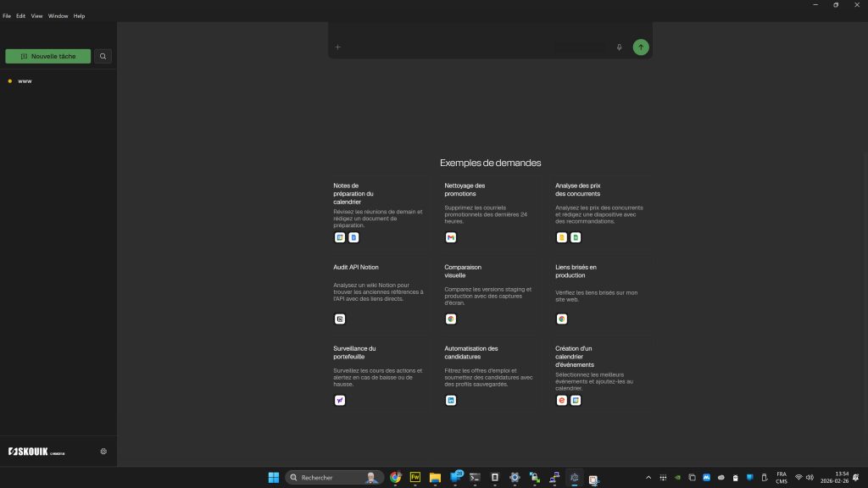The image size is (868, 488).
Task: Select the 'www' task in sidebar
Action: pos(25,81)
